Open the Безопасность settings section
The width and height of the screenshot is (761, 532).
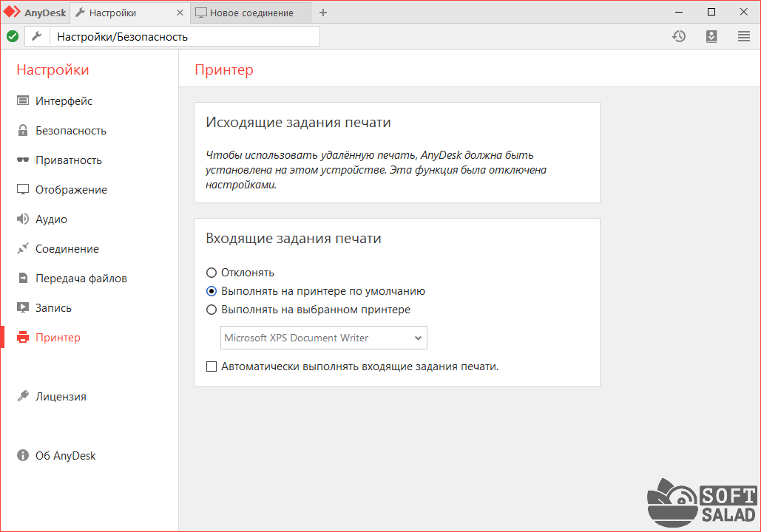coord(70,131)
